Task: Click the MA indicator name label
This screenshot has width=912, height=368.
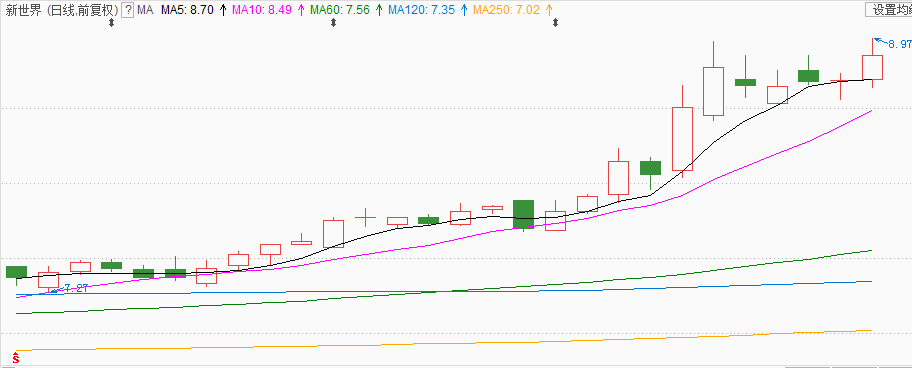Action: [145, 10]
